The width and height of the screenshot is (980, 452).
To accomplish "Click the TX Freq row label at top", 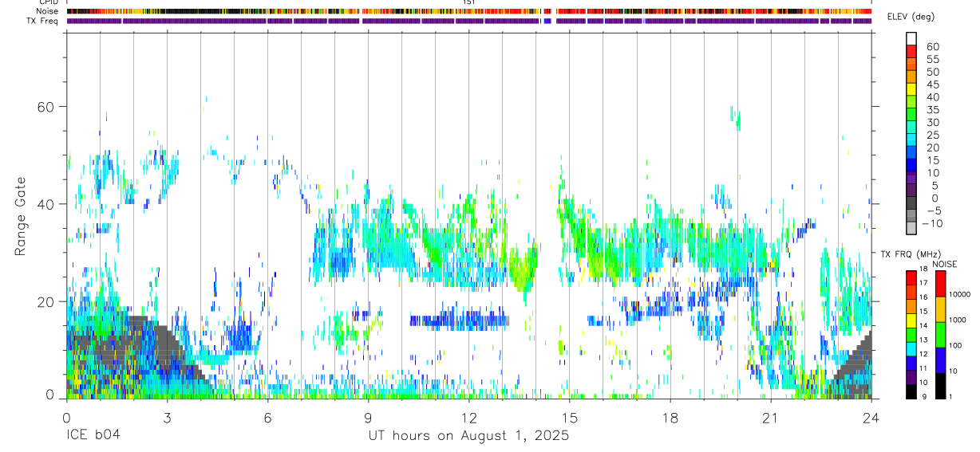I will (x=42, y=21).
